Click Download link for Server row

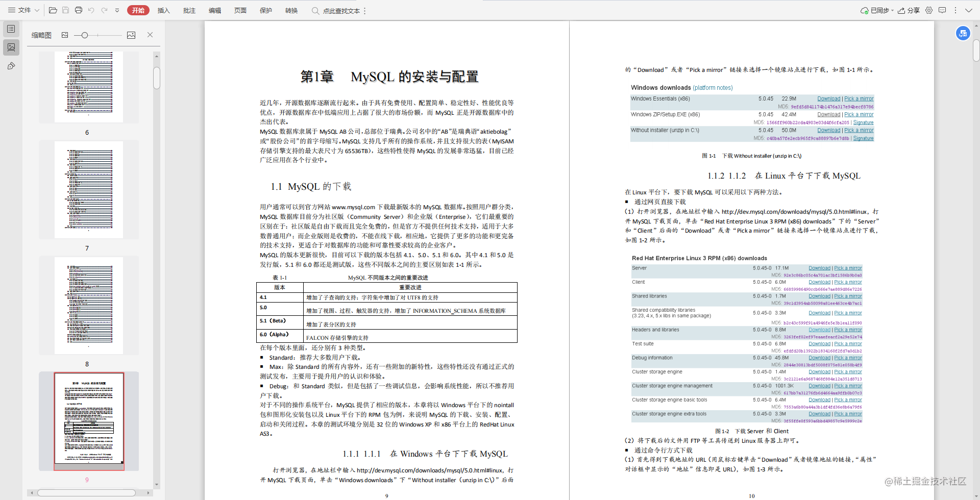tap(819, 268)
